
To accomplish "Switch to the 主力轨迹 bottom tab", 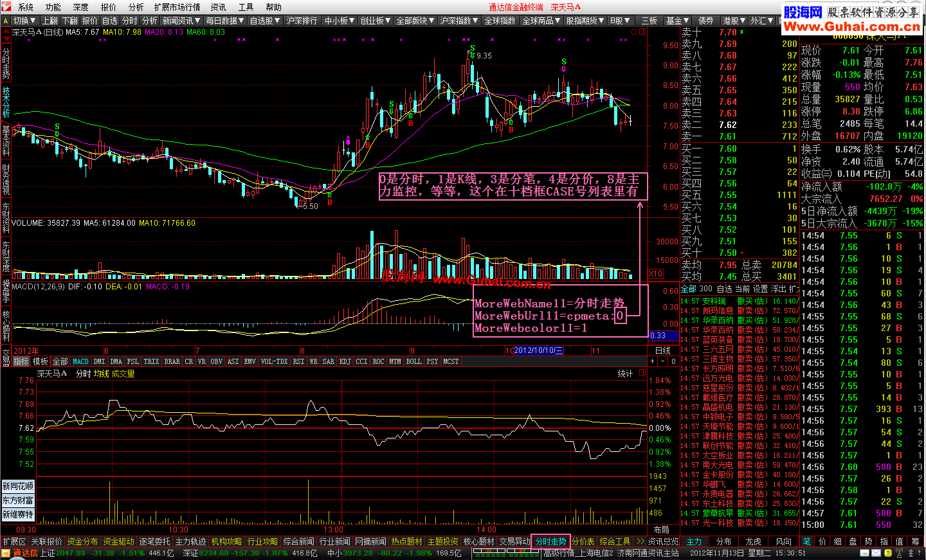I will (190, 541).
